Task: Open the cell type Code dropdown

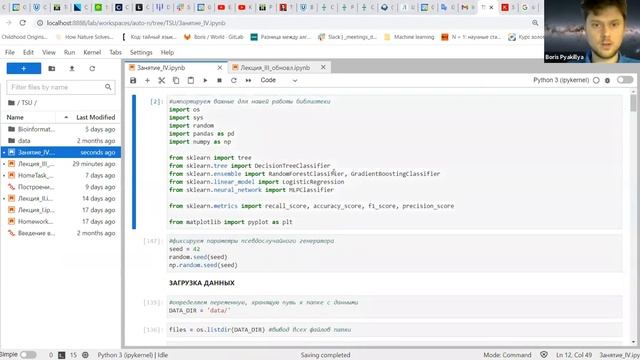Action: [279, 80]
